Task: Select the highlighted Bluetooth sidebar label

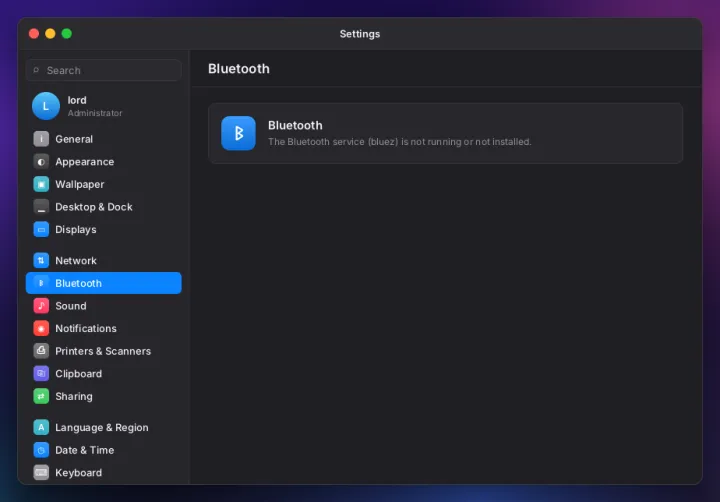Action: point(79,283)
